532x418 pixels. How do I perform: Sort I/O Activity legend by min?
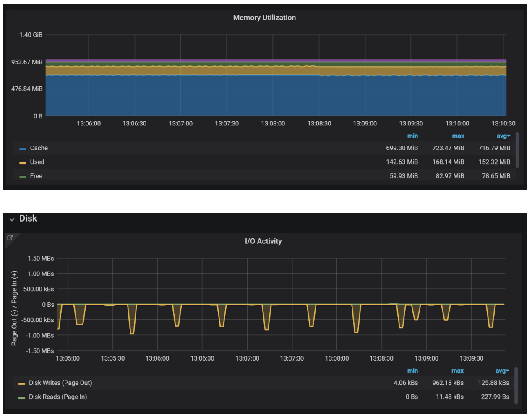tap(412, 371)
